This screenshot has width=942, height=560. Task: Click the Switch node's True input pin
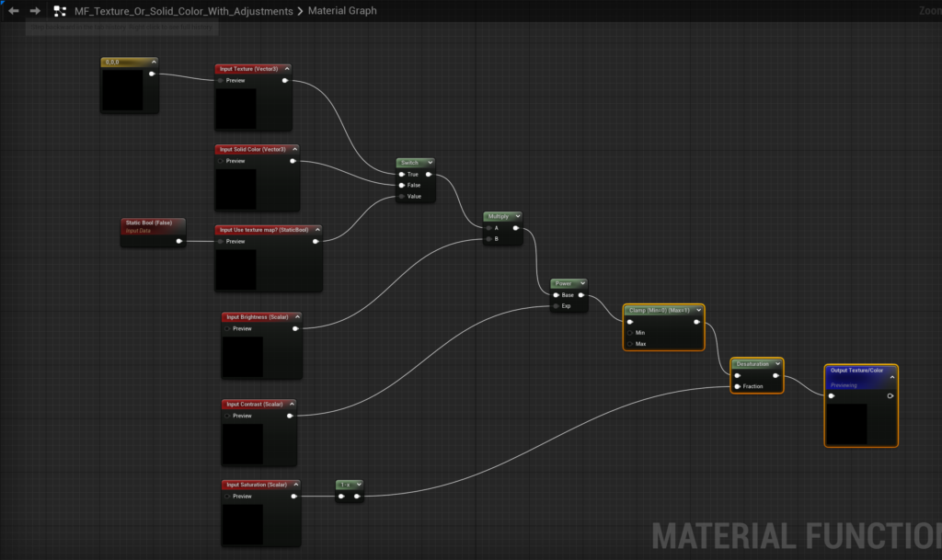click(401, 174)
